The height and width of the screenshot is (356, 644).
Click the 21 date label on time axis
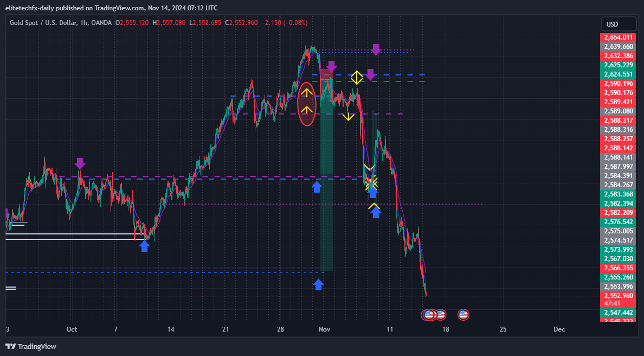tap(226, 329)
